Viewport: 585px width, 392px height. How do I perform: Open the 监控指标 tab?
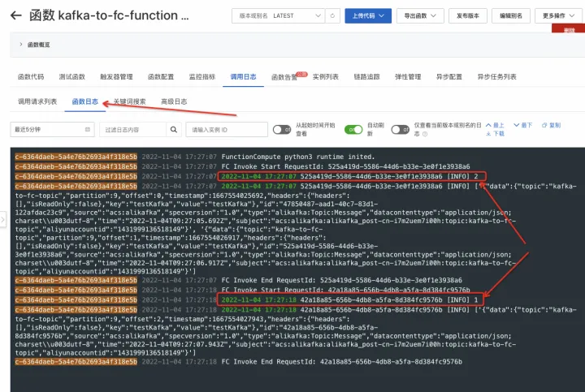tap(202, 77)
